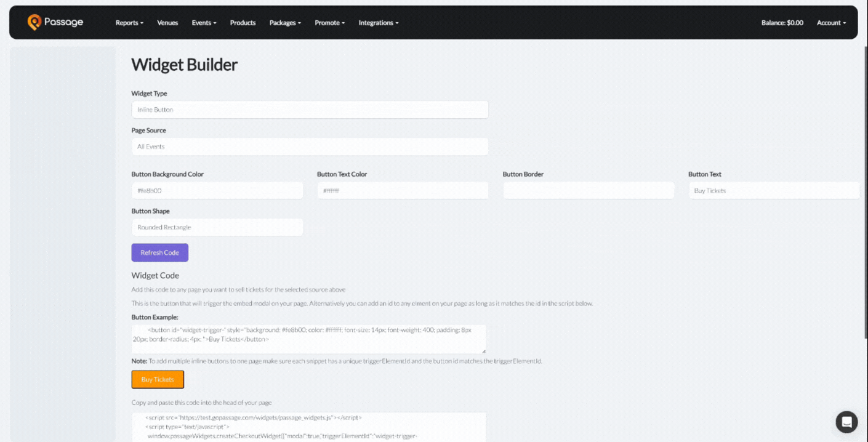Open the Account dropdown
Screen dimensions: 868x442
831,23
